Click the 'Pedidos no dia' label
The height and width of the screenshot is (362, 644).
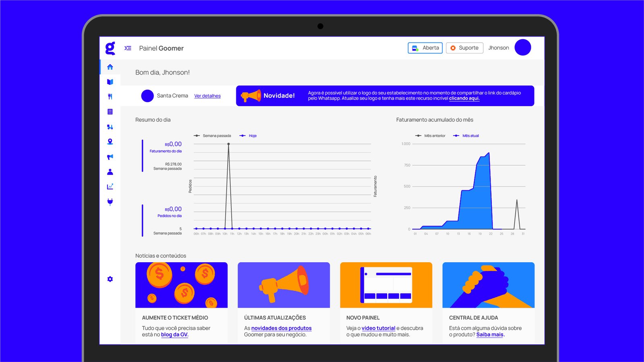(x=169, y=216)
